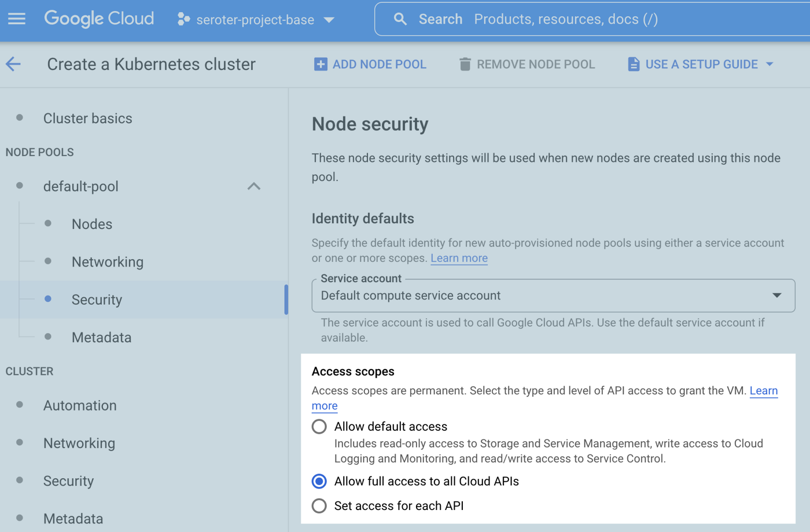
Task: Open the seroter-project-base project selector arrow
Action: click(329, 20)
